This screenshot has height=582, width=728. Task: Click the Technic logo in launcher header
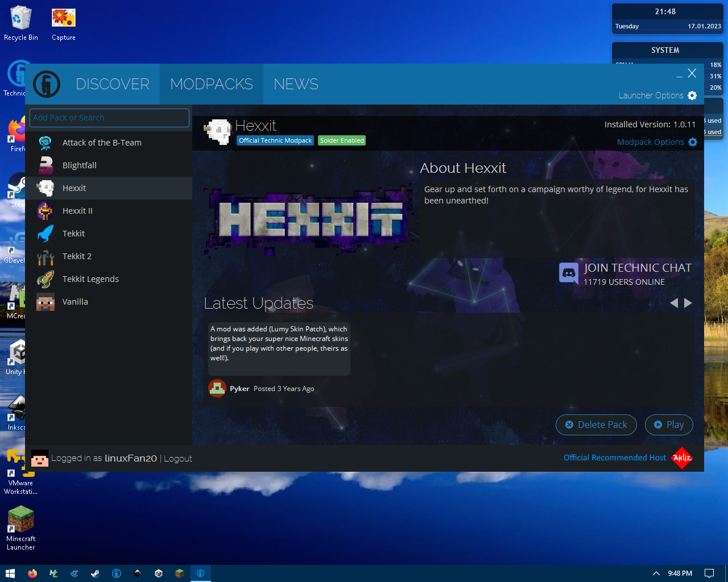tap(47, 85)
